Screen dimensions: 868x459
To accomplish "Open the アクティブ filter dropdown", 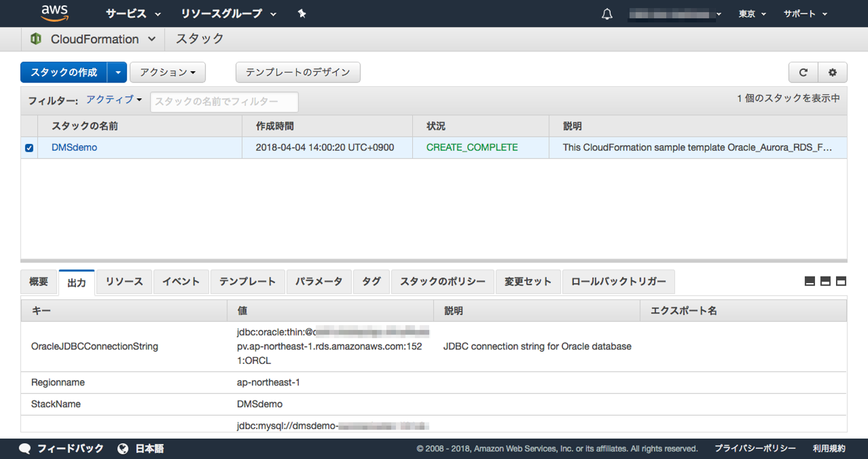I will (114, 100).
